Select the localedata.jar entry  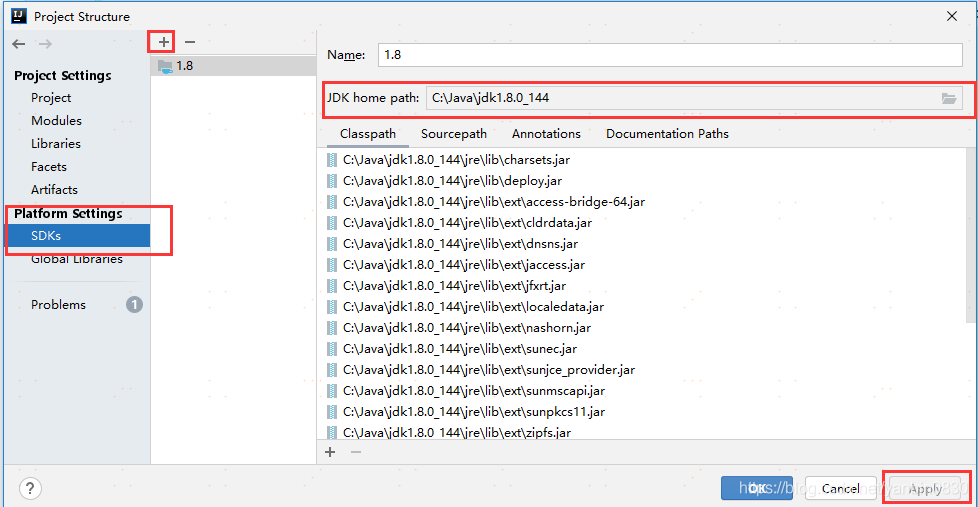[473, 307]
